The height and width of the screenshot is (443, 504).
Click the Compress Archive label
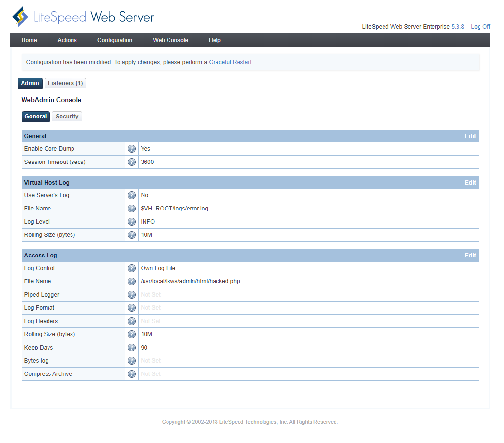point(48,374)
